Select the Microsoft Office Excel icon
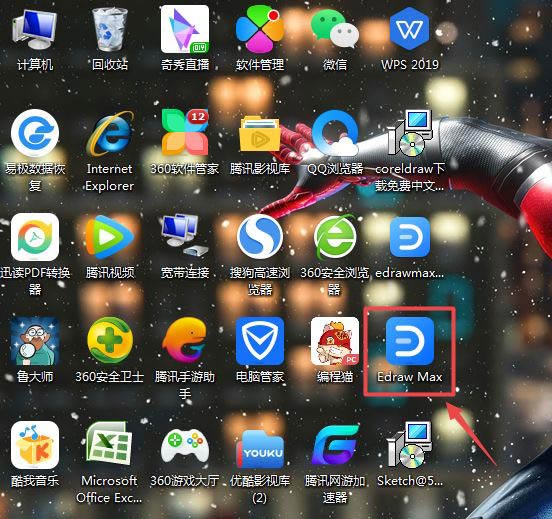The width and height of the screenshot is (552, 519). pos(110,444)
